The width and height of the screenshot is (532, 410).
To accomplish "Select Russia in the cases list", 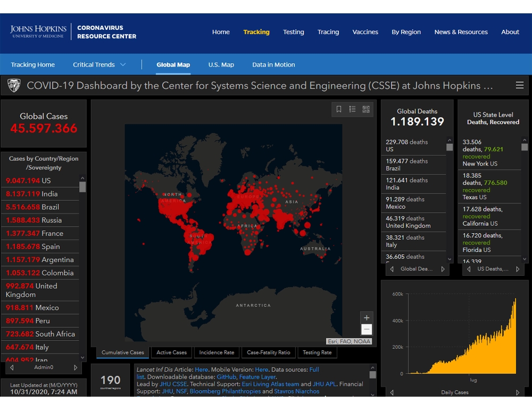I will coord(40,220).
